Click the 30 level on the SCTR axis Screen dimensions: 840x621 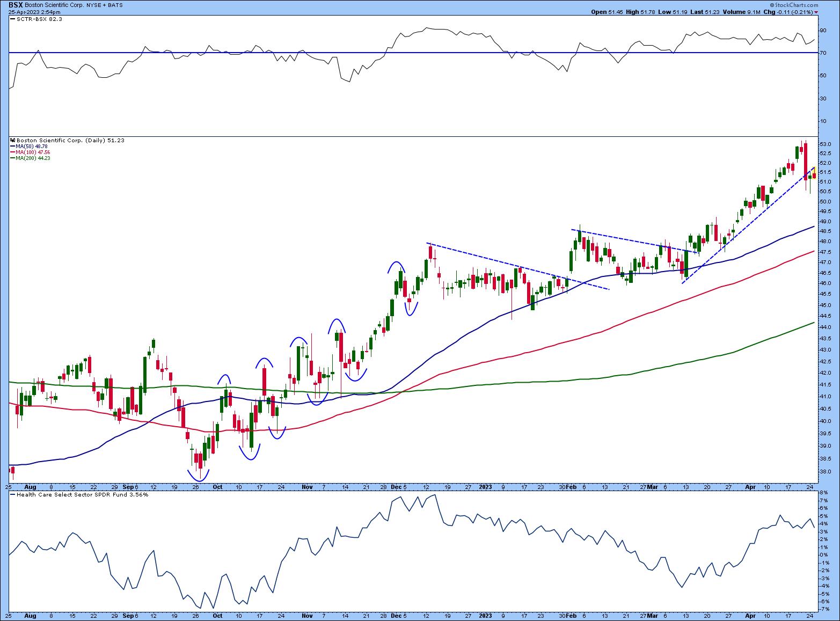tap(822, 98)
